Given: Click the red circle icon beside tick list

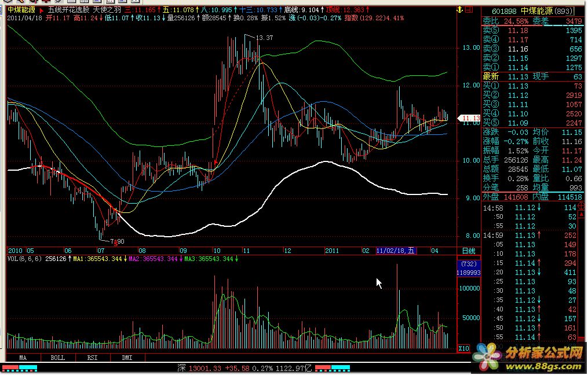Looking at the screenshot, I should point(582,205).
